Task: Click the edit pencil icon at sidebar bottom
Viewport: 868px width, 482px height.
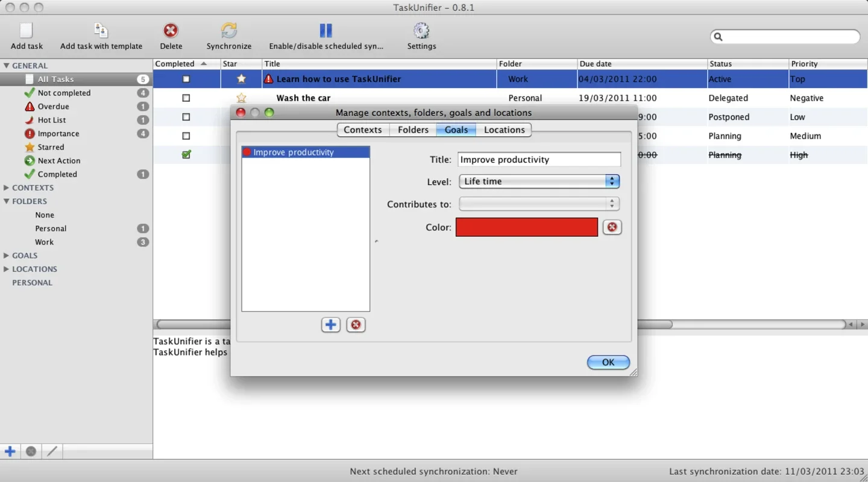Action: click(52, 451)
